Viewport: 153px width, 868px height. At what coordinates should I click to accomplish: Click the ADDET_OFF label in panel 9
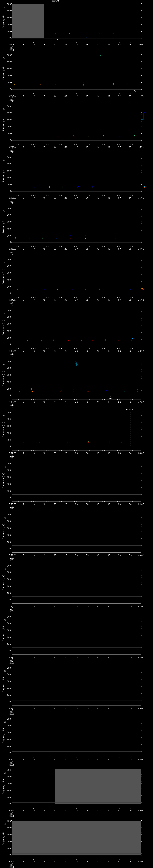coord(130,409)
